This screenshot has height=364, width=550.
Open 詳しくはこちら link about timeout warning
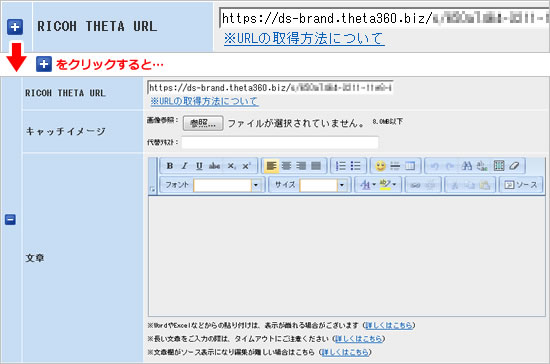click(358, 339)
